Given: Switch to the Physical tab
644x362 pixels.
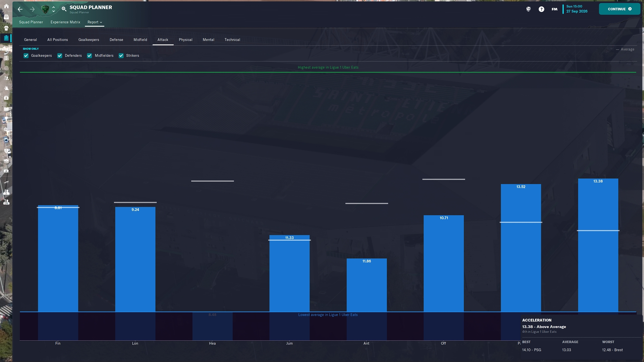Looking at the screenshot, I should (185, 40).
